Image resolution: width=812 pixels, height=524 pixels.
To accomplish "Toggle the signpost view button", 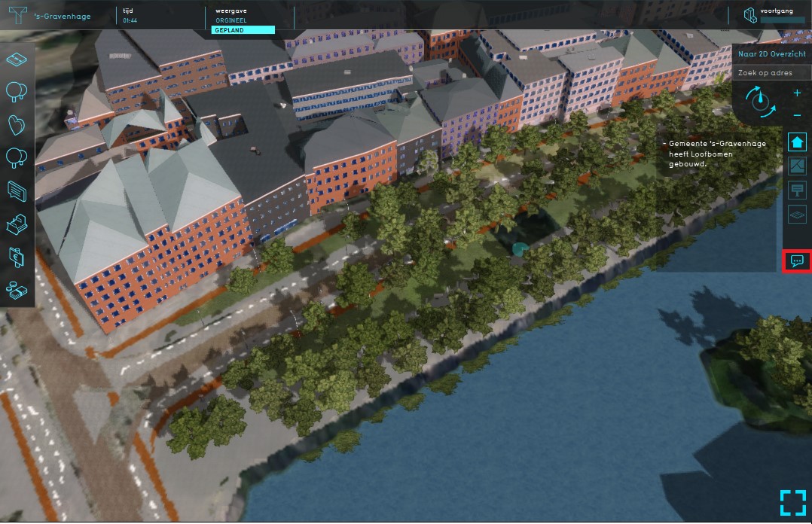I will [x=797, y=190].
